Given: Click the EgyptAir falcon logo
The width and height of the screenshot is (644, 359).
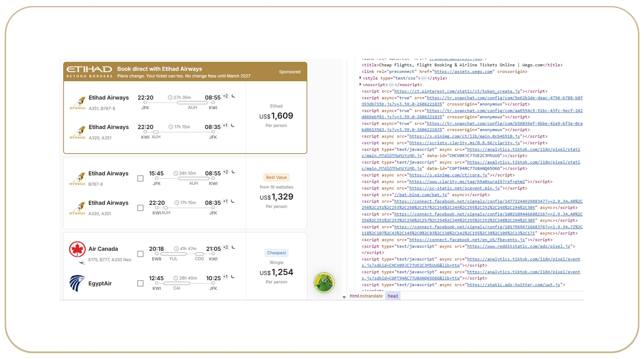Looking at the screenshot, I should (x=77, y=283).
